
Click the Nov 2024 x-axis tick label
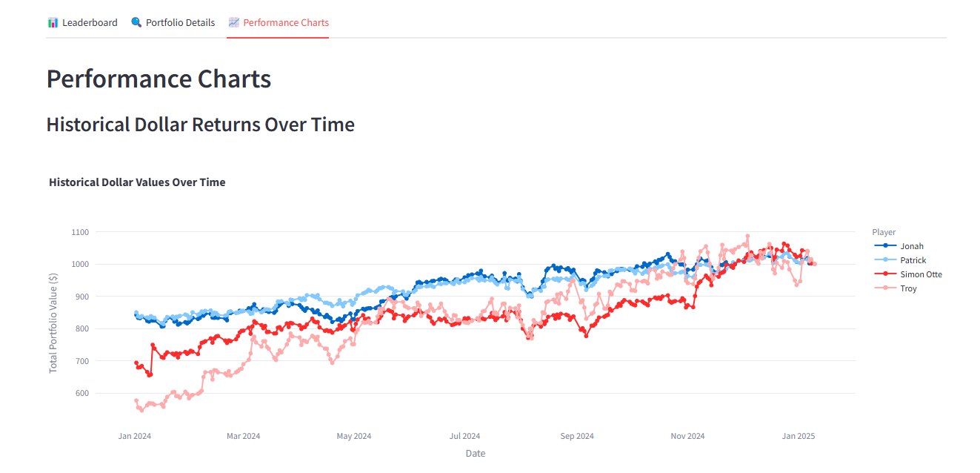point(687,436)
